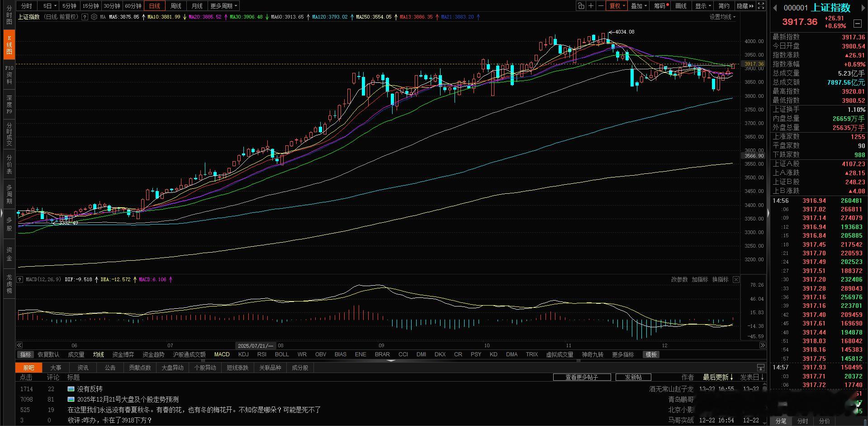Sort posts by 发表日

coord(752,377)
